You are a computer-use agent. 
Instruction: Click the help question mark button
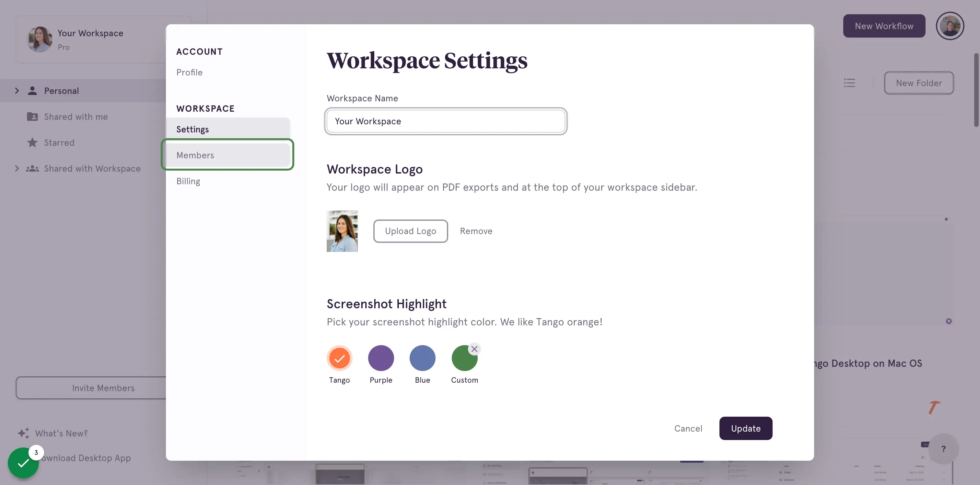[943, 448]
